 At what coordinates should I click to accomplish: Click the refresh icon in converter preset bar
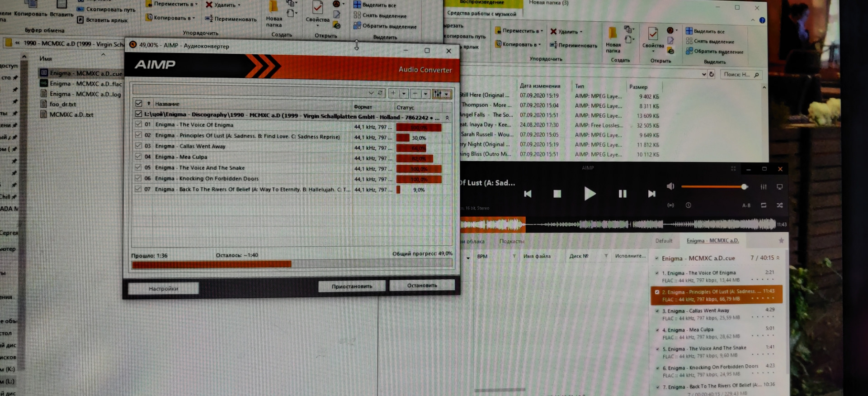380,93
